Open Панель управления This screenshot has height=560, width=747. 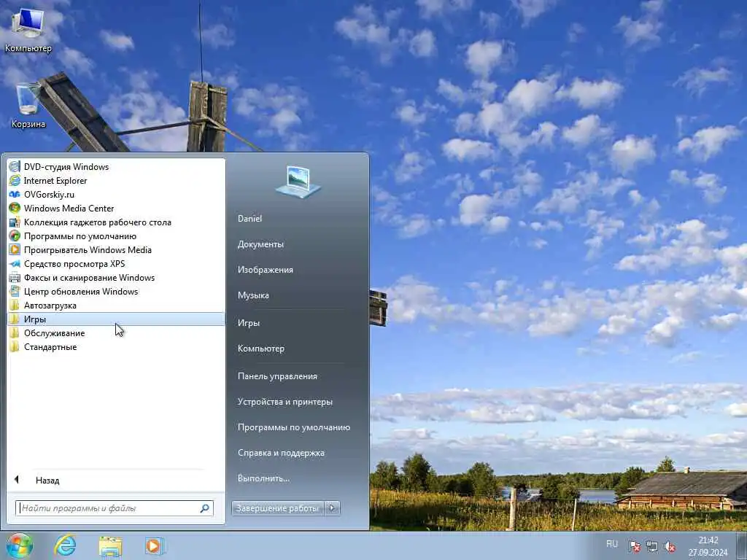point(277,376)
